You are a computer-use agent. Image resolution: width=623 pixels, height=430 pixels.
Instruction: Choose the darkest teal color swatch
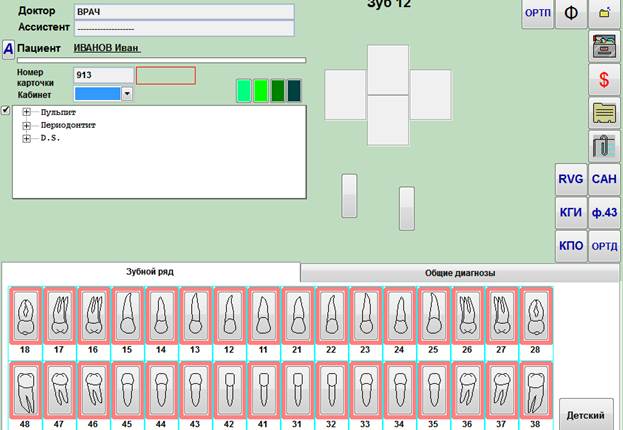tap(294, 91)
